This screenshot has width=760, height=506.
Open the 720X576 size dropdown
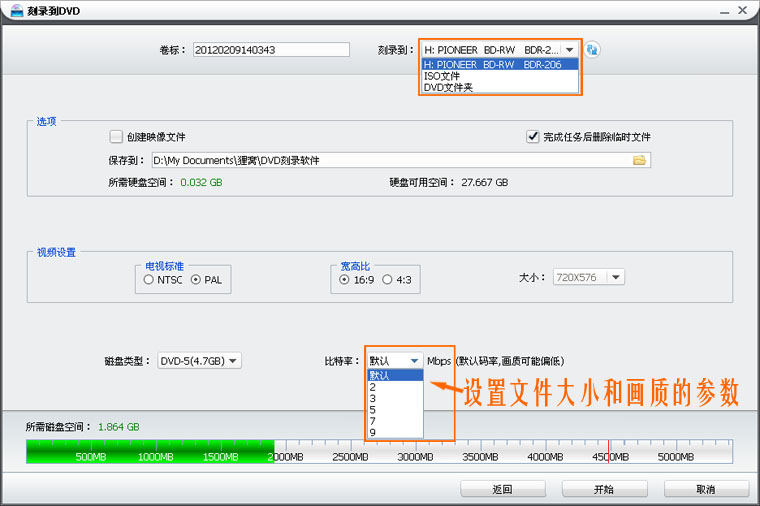coord(616,277)
